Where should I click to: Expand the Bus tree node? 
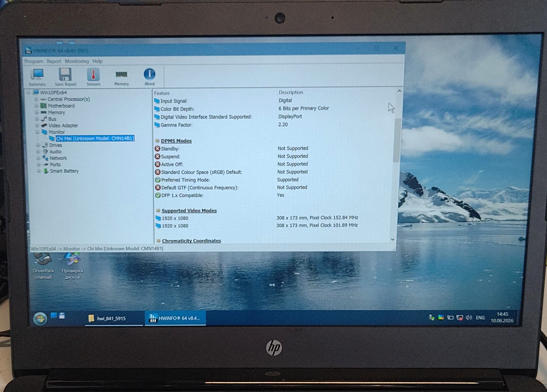point(37,119)
